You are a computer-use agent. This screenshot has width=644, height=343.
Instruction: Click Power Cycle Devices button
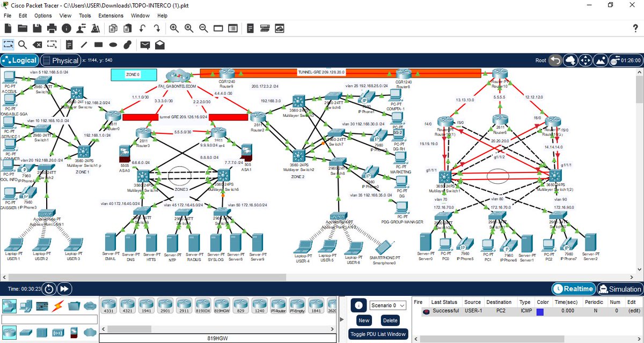(x=48, y=289)
